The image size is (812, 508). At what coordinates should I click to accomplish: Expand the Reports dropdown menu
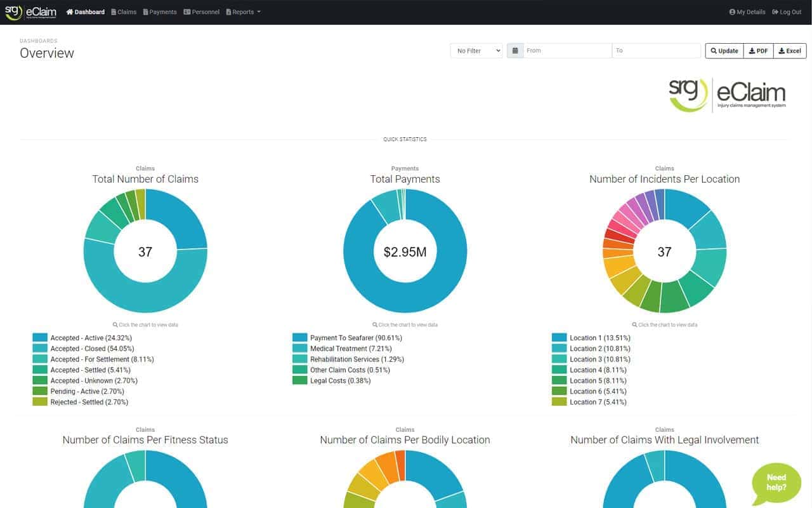click(x=243, y=12)
